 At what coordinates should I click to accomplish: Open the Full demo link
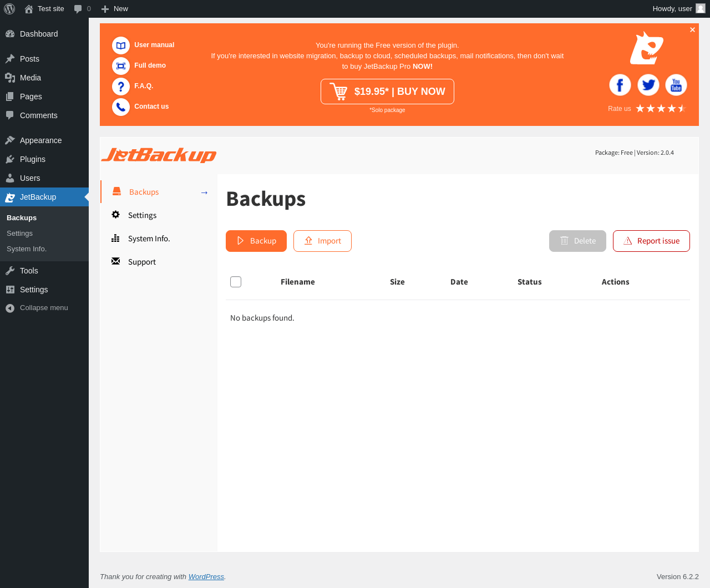pyautogui.click(x=150, y=65)
